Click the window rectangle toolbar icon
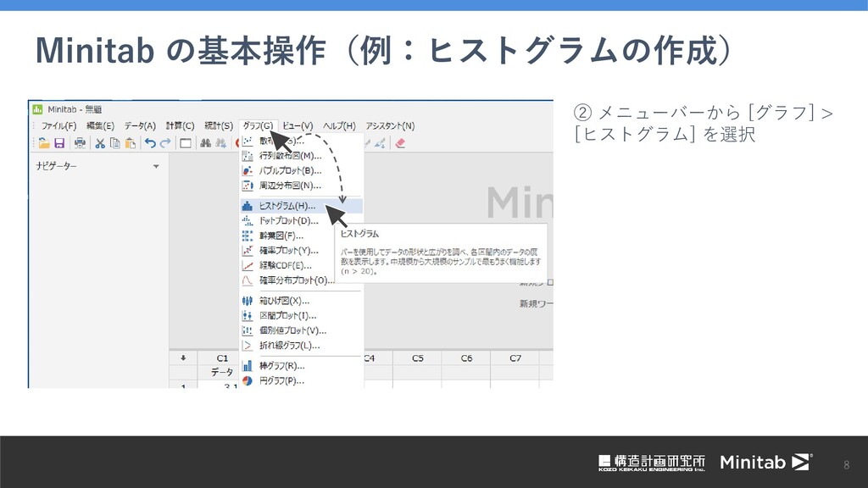Image resolution: width=868 pixels, height=488 pixels. (x=186, y=143)
